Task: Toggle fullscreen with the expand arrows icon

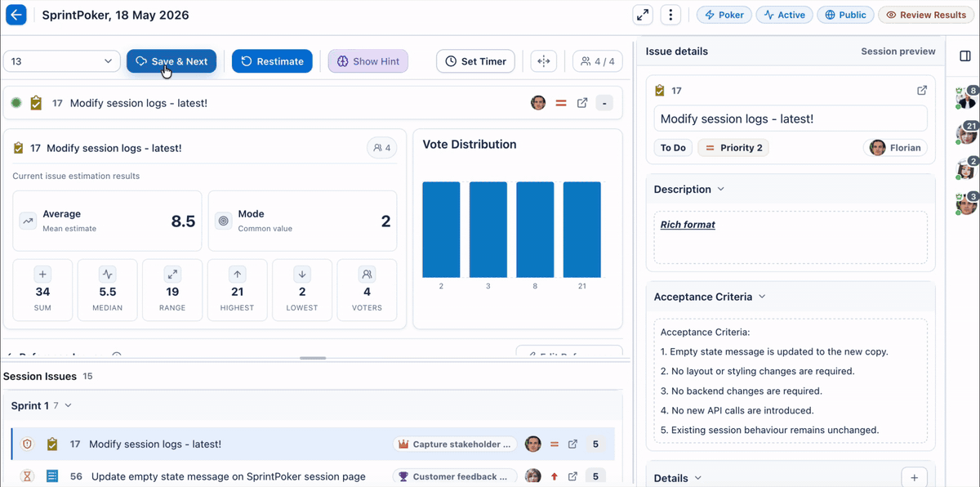Action: [643, 15]
